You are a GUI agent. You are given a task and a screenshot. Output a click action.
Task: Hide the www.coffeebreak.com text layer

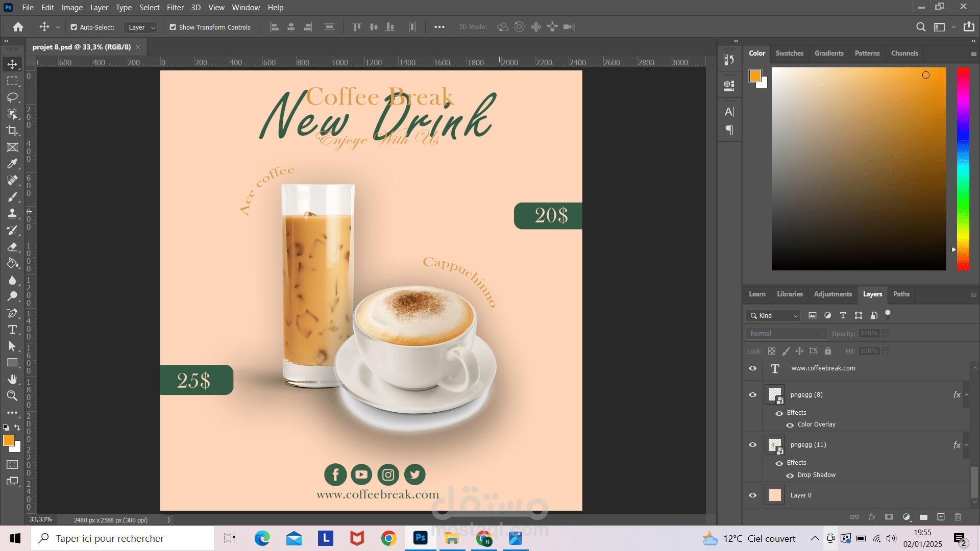[x=752, y=368]
